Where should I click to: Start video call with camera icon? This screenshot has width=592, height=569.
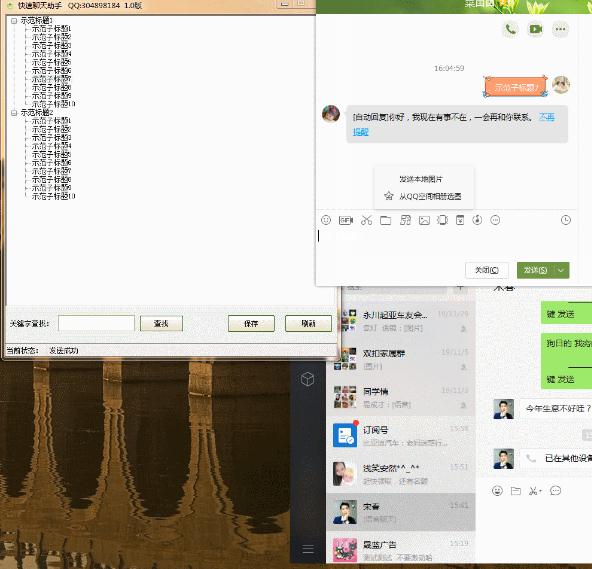tap(535, 29)
